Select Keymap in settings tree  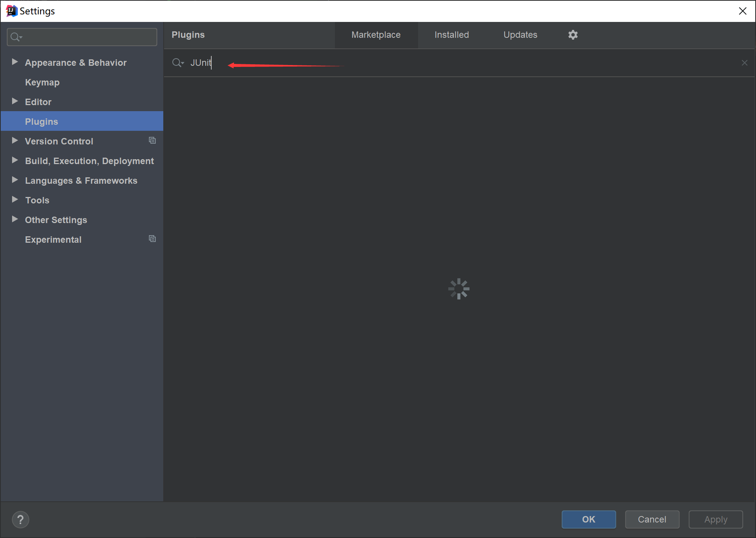(42, 82)
